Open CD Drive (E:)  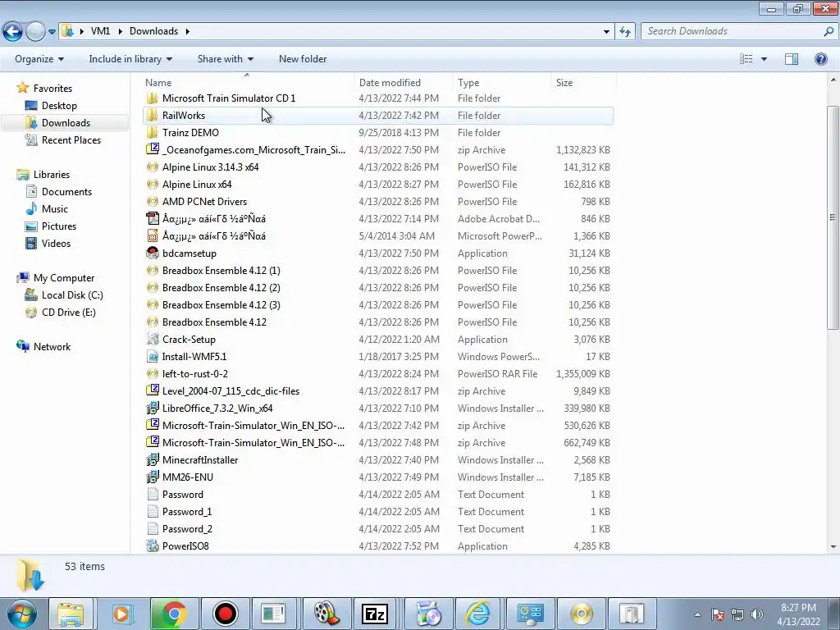click(x=69, y=313)
